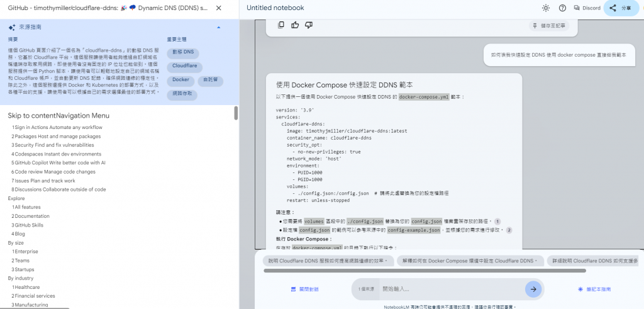This screenshot has width=644, height=309.
Task: Click 'Healthcare' list text
Action: pyautogui.click(x=26, y=287)
